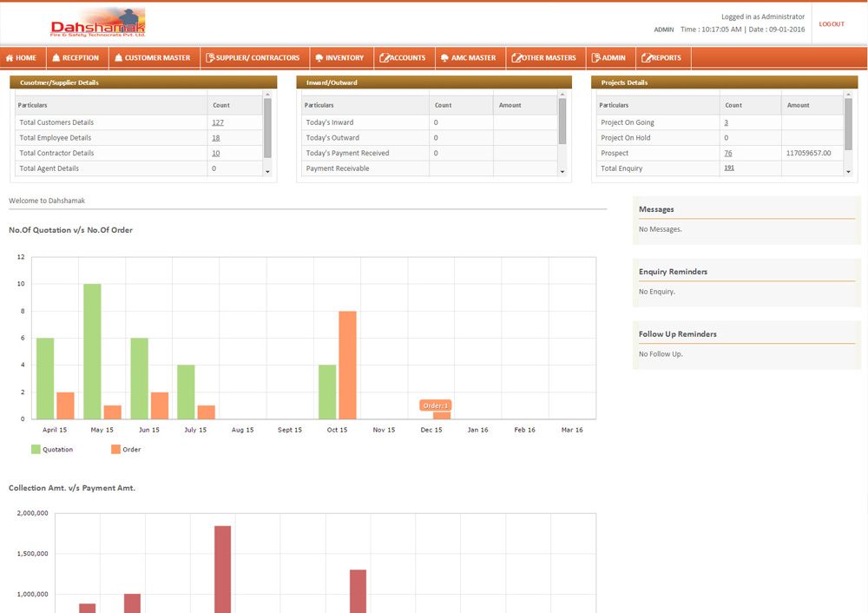Click the Inward/Outward panel header
The image size is (868, 613).
click(x=434, y=82)
